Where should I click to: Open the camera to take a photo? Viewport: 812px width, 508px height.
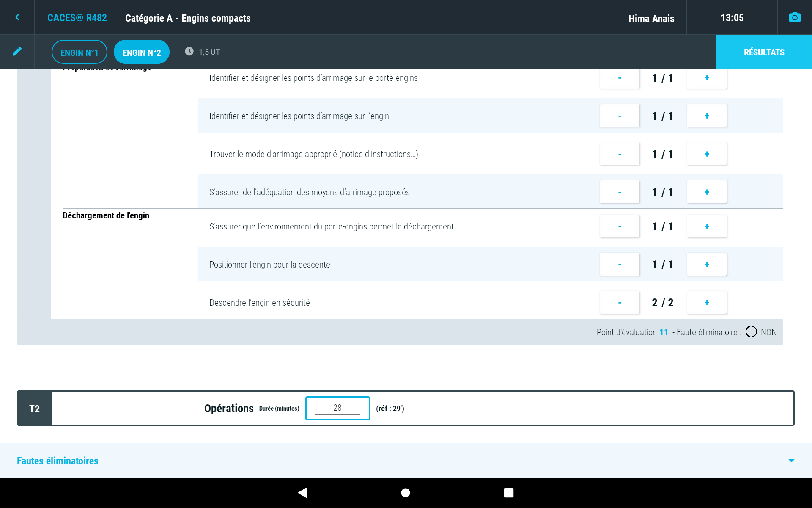point(795,17)
